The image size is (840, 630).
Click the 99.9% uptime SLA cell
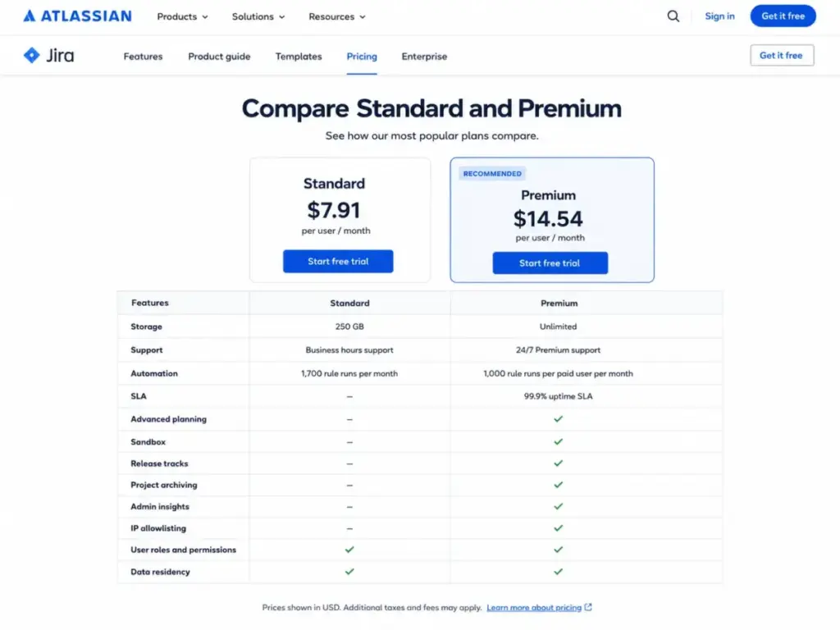pyautogui.click(x=558, y=396)
